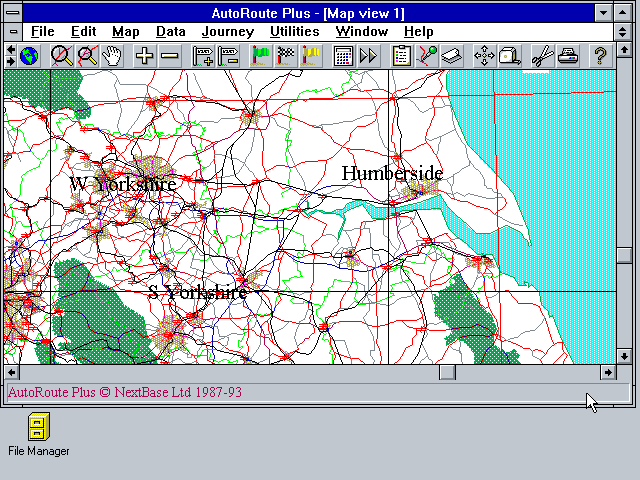Click the Humberside label on the map

coord(392,173)
